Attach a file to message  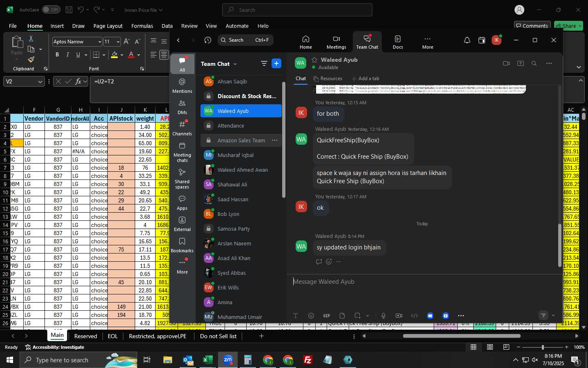(342, 316)
